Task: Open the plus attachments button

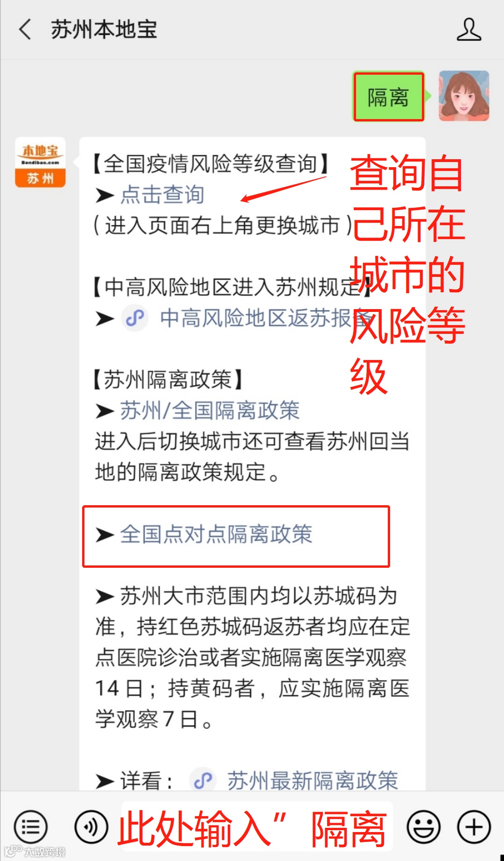Action: [474, 827]
